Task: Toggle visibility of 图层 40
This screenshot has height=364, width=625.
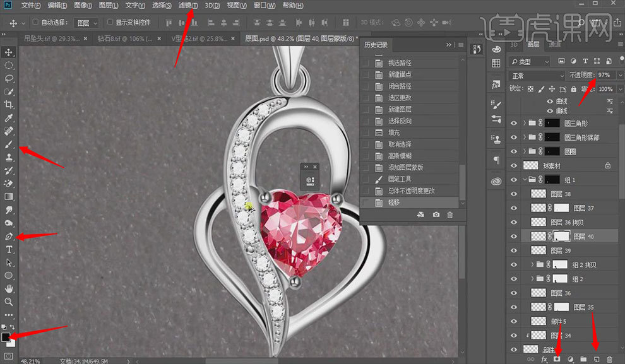Action: (x=514, y=236)
